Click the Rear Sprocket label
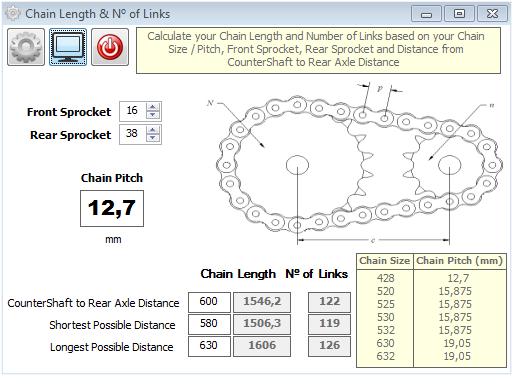513x376 pixels. pos(70,135)
